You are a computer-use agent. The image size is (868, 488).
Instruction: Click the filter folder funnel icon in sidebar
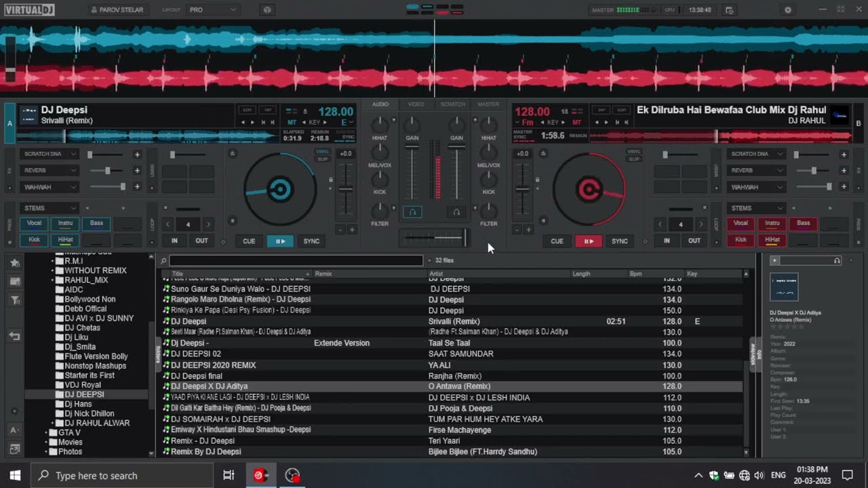(15, 300)
